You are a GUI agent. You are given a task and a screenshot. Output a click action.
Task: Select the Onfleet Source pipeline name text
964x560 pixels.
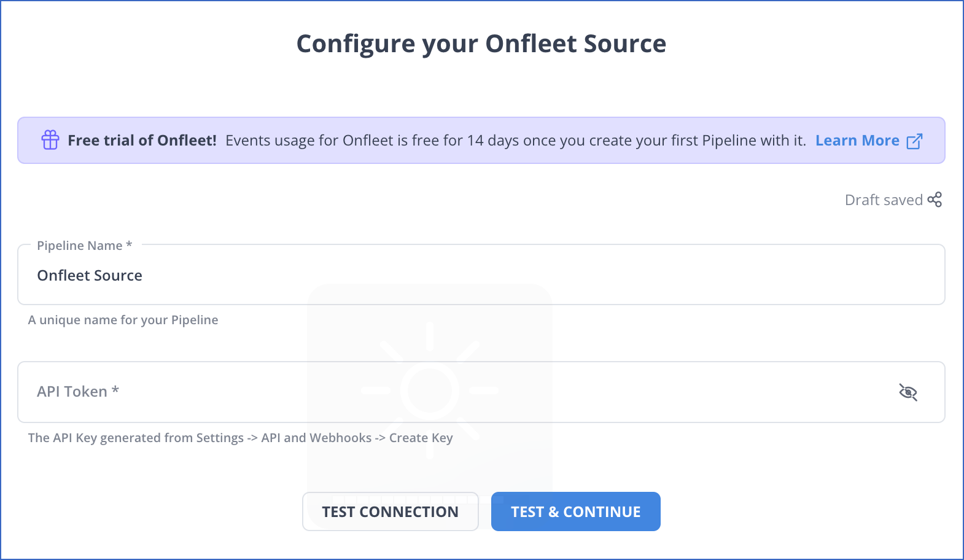pyautogui.click(x=90, y=275)
